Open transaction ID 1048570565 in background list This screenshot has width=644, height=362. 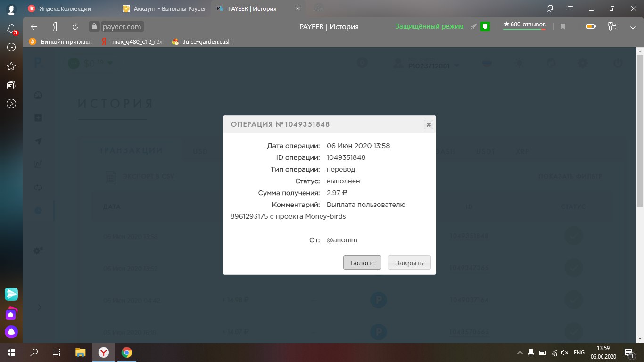pyautogui.click(x=469, y=332)
